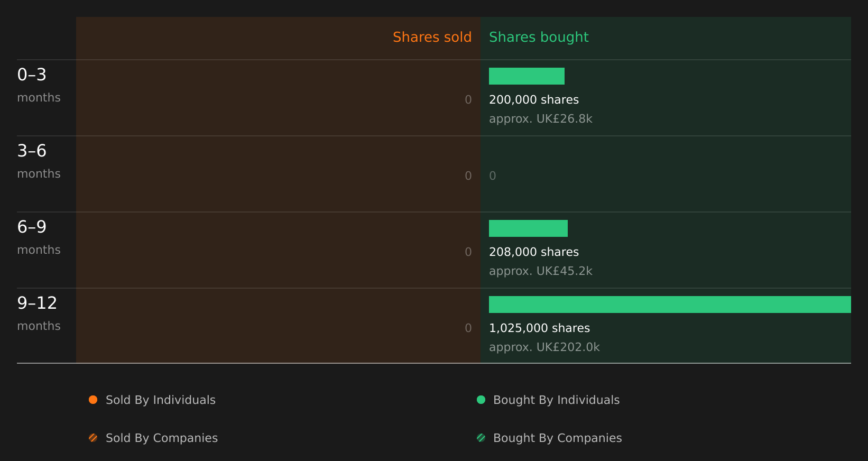Click the orange Sold By Individuals dot
Image resolution: width=868 pixels, height=461 pixels.
tap(93, 400)
